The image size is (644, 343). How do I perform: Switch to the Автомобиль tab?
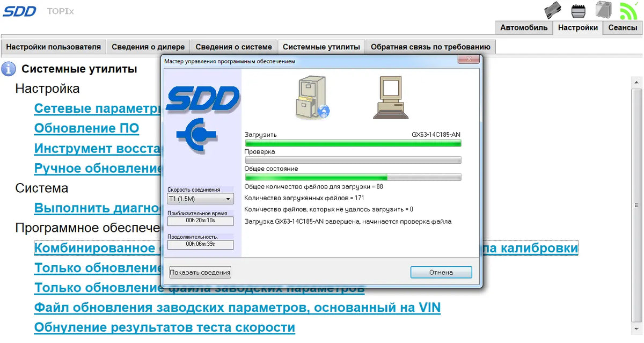(524, 28)
